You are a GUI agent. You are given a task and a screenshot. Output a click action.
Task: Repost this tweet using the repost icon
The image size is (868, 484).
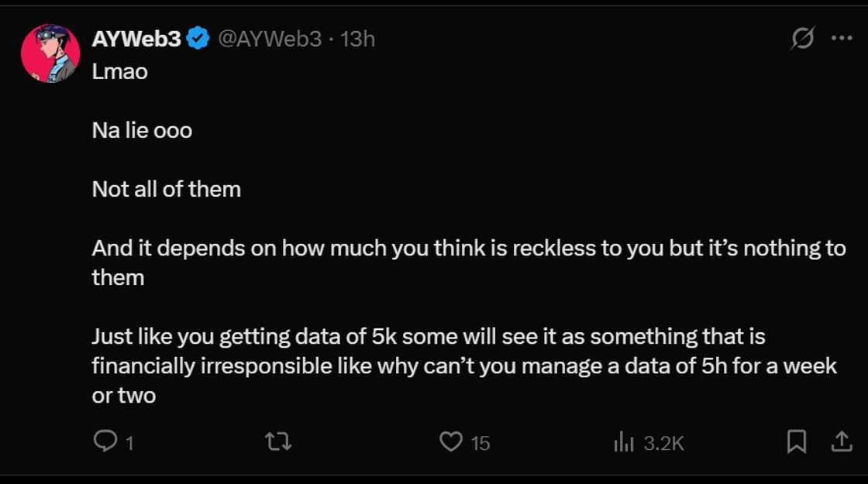277,441
